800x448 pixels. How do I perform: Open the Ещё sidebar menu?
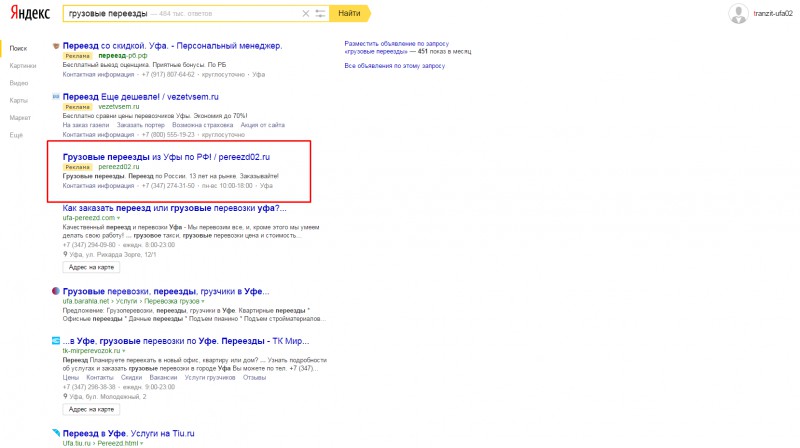pos(16,135)
